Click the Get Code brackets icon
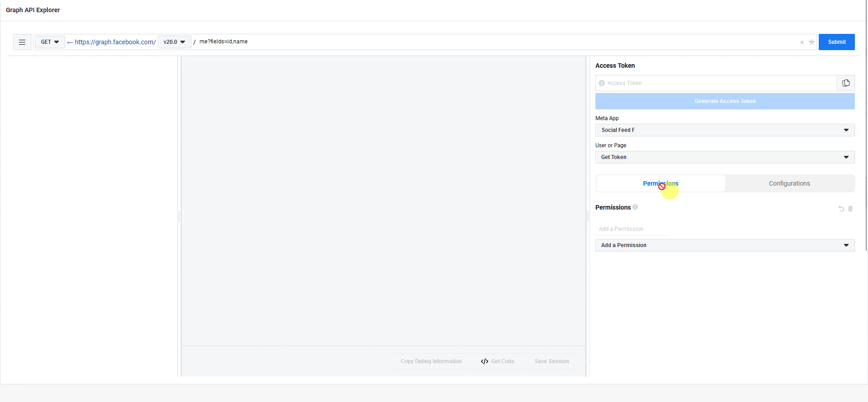The height and width of the screenshot is (402, 868). pos(485,361)
